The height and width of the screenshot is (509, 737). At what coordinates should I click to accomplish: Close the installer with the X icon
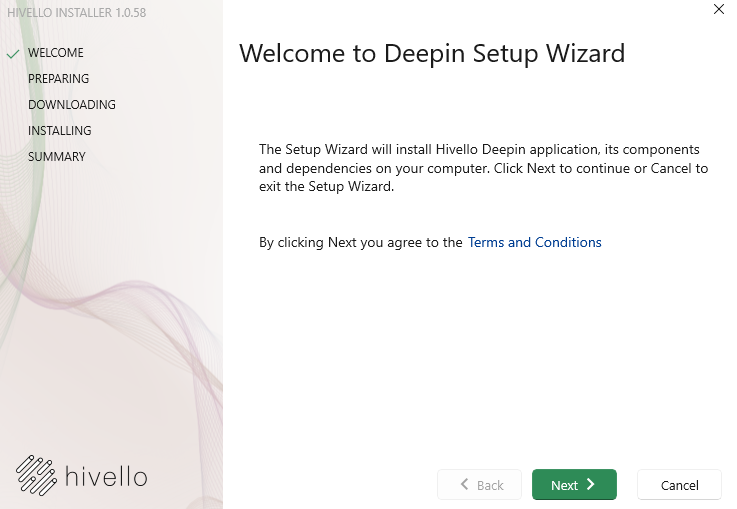pyautogui.click(x=719, y=9)
